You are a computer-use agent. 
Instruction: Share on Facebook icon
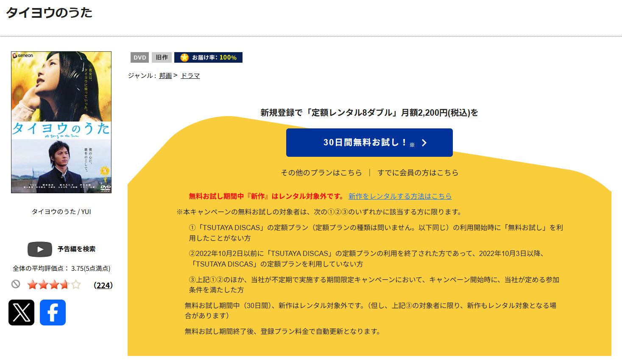(53, 313)
